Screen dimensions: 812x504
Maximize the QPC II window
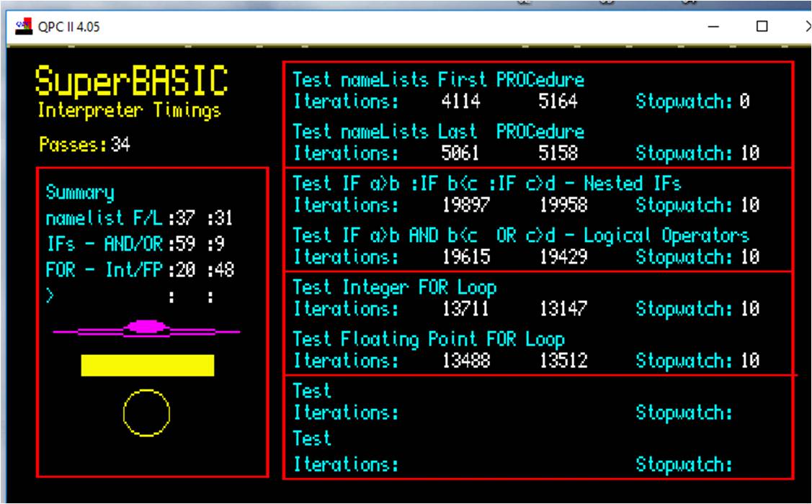pos(762,27)
